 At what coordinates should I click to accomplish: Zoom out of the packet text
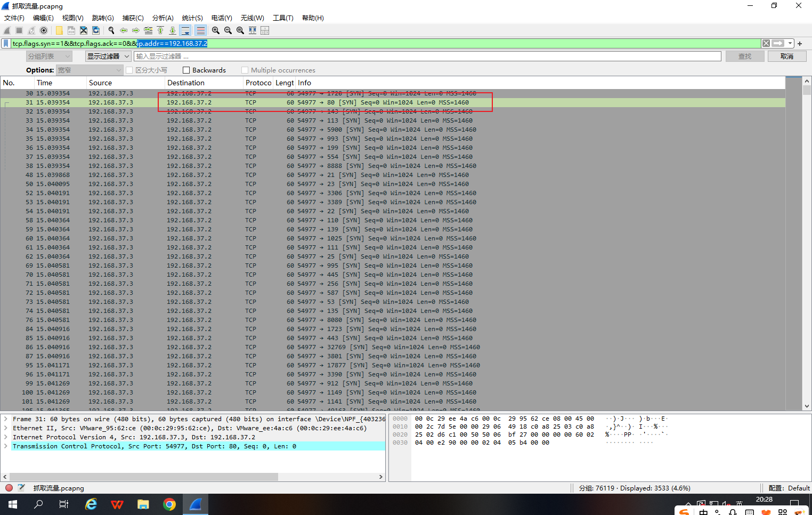coord(228,30)
